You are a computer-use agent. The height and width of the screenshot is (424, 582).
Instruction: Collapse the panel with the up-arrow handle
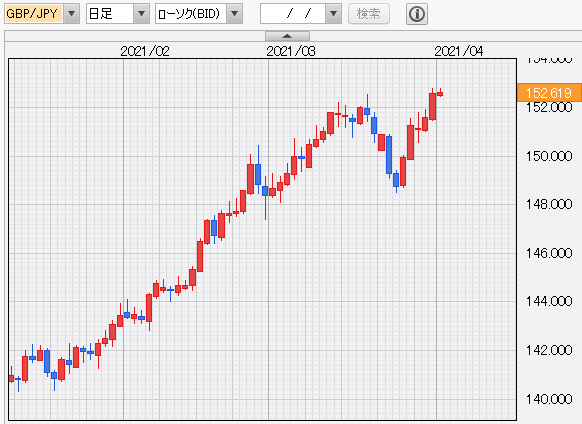(287, 36)
